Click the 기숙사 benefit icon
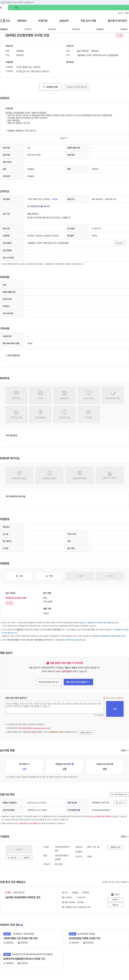The image size is (129, 980). (40, 395)
